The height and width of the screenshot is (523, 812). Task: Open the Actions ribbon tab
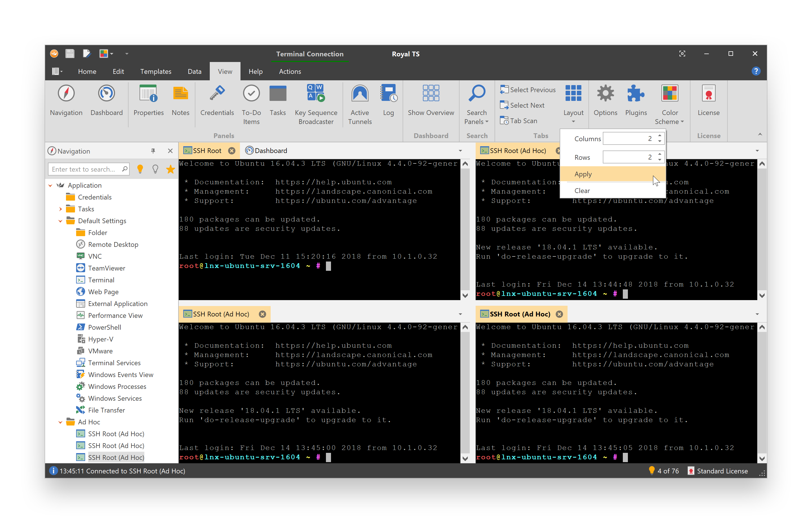pyautogui.click(x=290, y=72)
